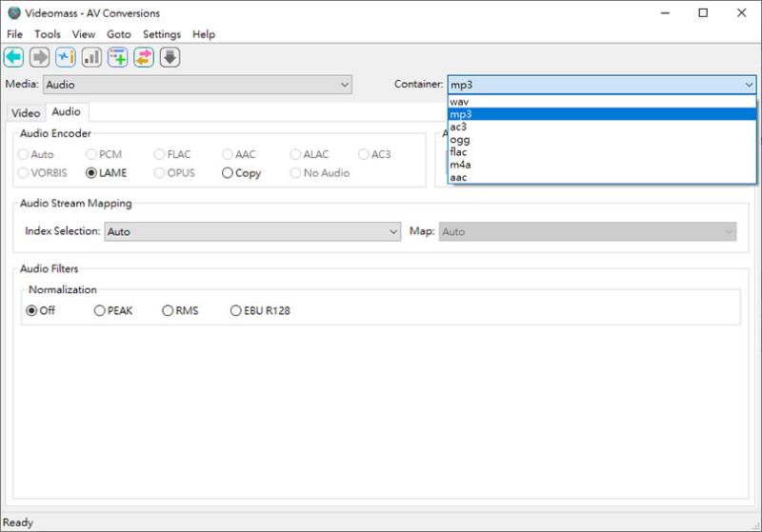
Task: Click the add profile list icon
Action: 117,57
